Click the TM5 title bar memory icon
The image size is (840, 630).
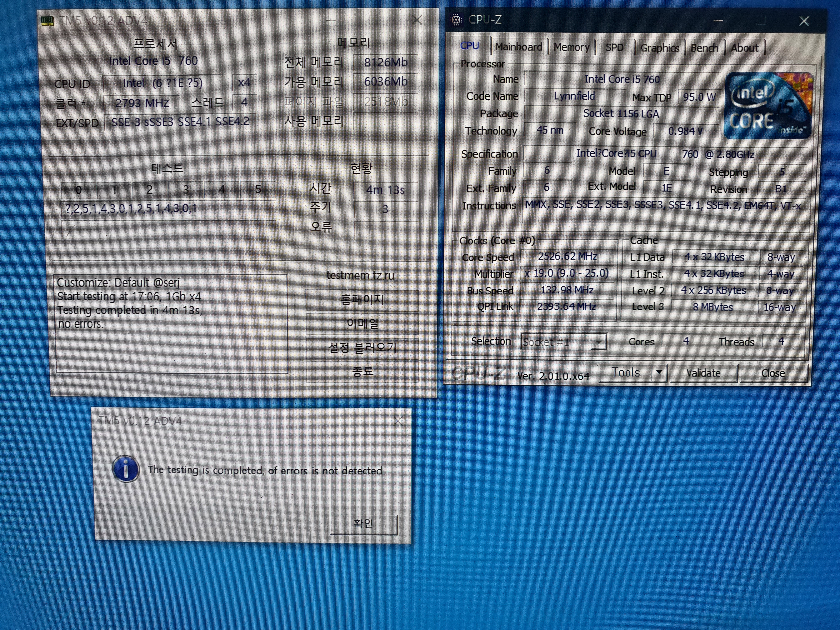click(x=47, y=20)
